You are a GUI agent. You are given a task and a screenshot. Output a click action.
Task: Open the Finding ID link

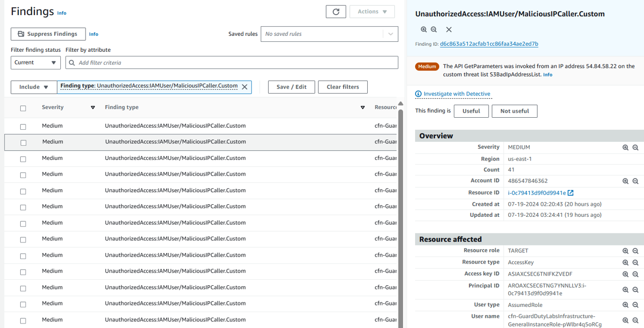click(489, 44)
